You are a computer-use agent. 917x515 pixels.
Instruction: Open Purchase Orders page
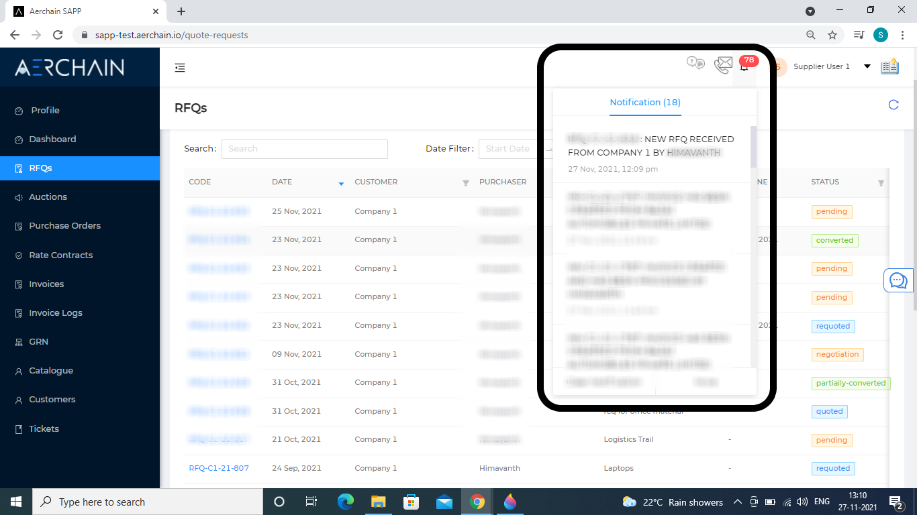[x=64, y=226]
